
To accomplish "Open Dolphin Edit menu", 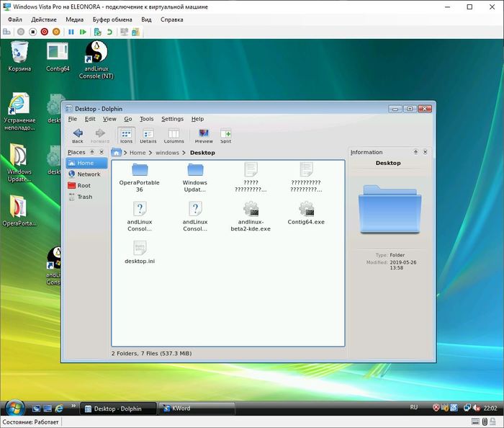I will (x=90, y=119).
